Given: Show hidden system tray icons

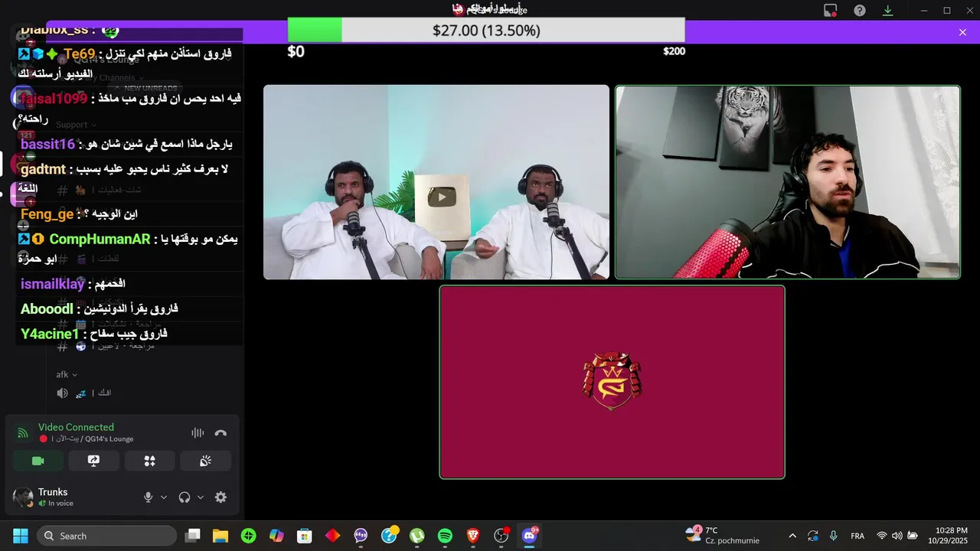Looking at the screenshot, I should click(792, 536).
